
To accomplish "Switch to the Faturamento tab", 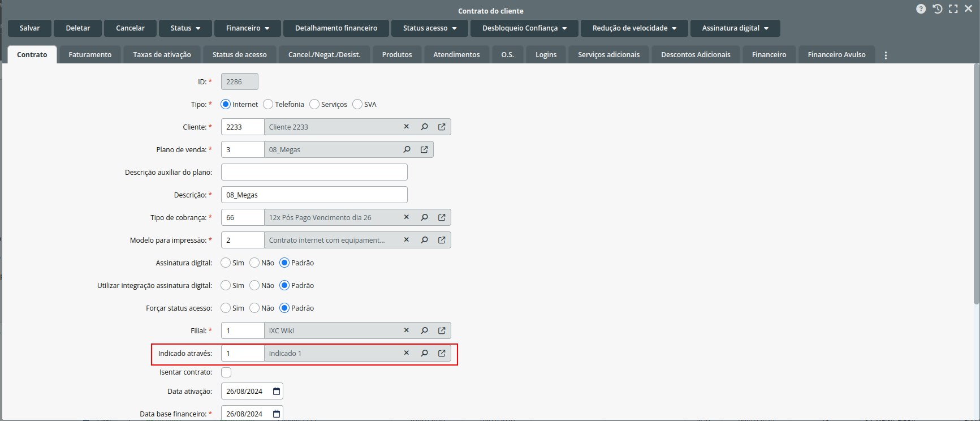I will click(x=90, y=55).
